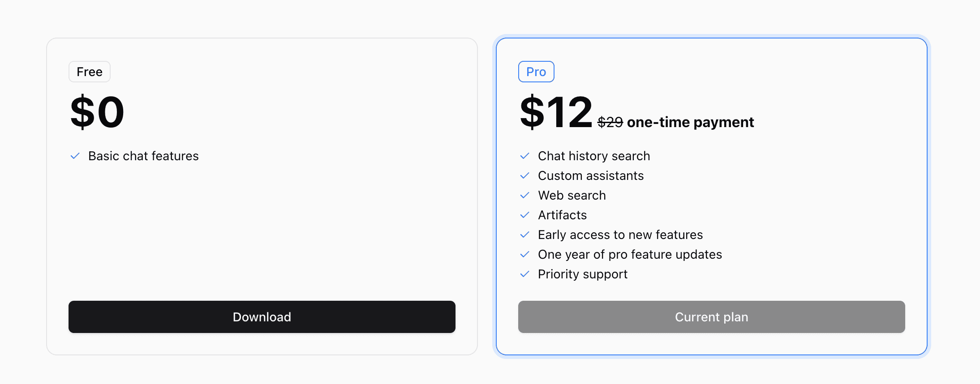Click the checkmark by One year updates

point(525,254)
